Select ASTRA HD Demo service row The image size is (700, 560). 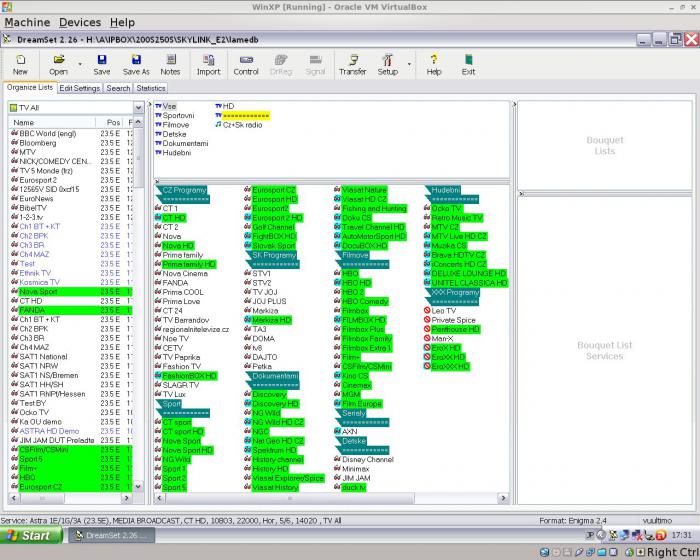click(71, 431)
